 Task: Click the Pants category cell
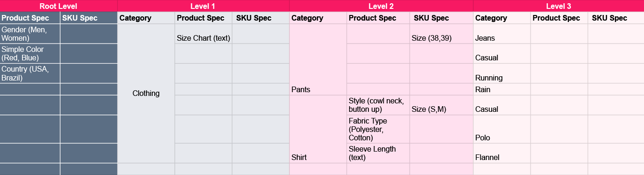[318, 59]
